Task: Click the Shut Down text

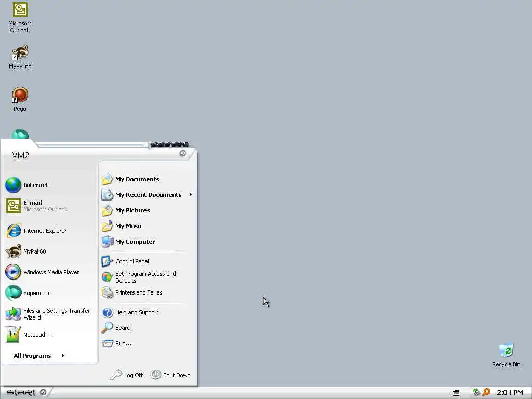Action: (x=177, y=375)
